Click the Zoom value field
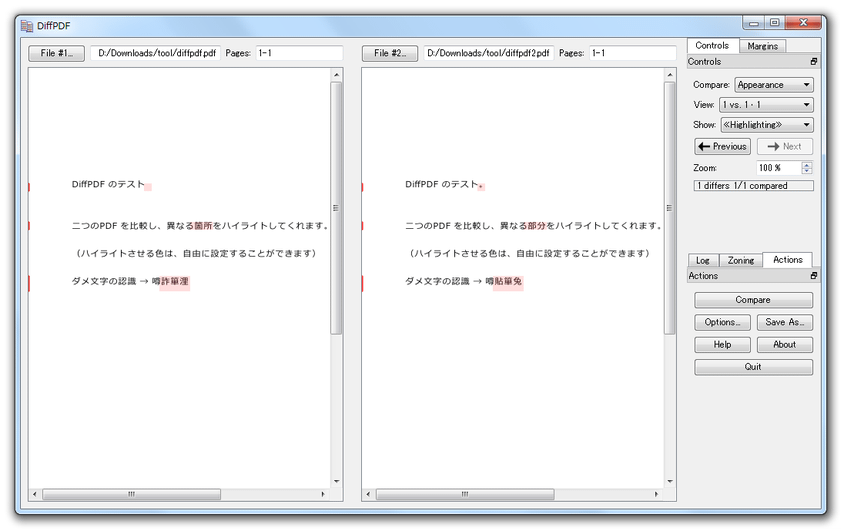Image resolution: width=844 pixels, height=531 pixels. click(779, 168)
